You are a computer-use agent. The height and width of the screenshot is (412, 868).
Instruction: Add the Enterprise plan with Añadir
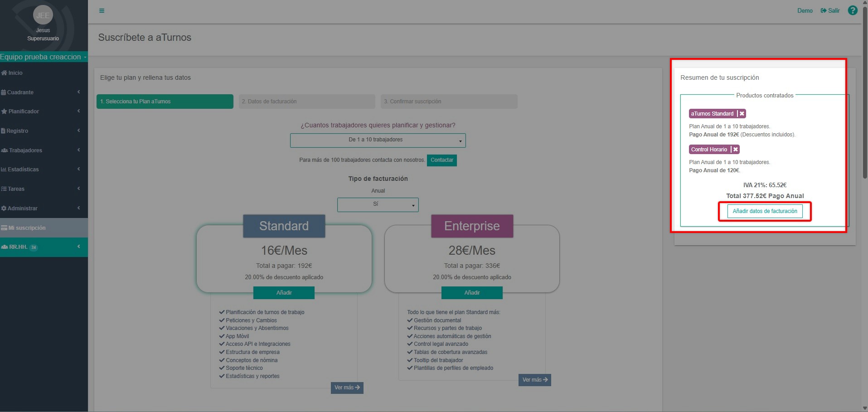[x=472, y=293]
